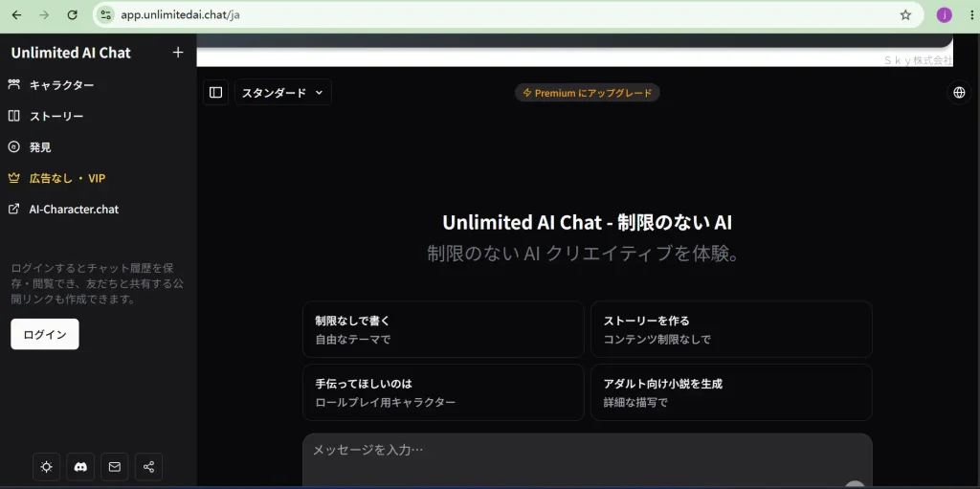Click the browser forward arrow

pos(44,15)
